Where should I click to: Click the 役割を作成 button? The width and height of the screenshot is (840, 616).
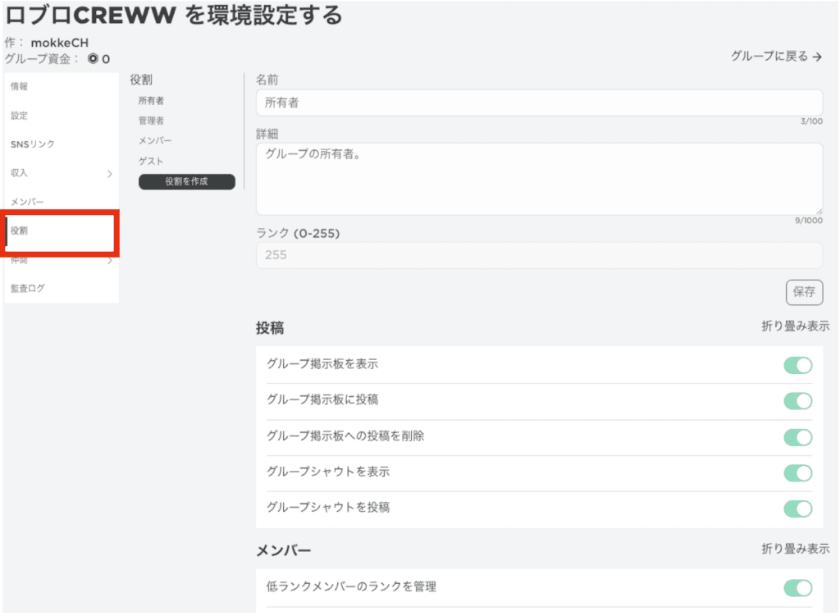tap(186, 182)
